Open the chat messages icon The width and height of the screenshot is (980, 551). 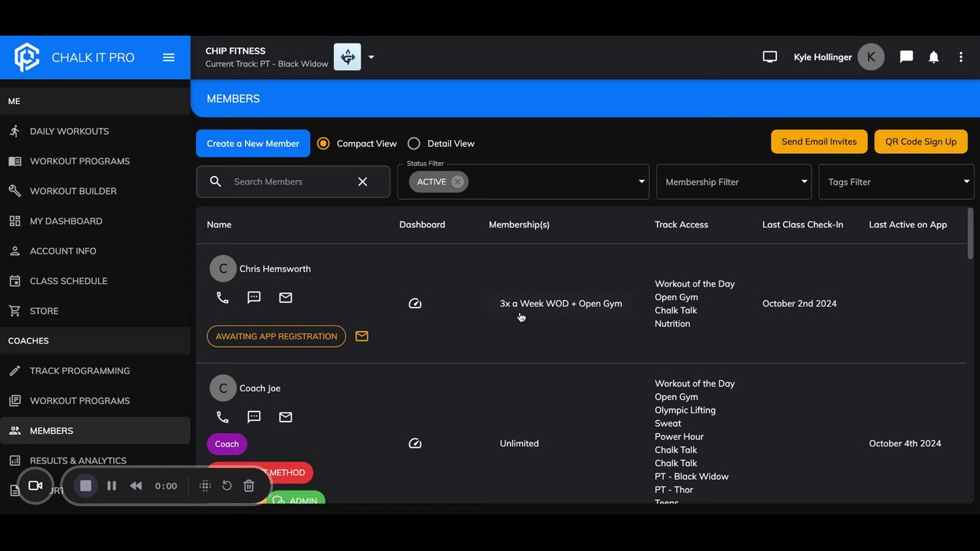tap(906, 57)
